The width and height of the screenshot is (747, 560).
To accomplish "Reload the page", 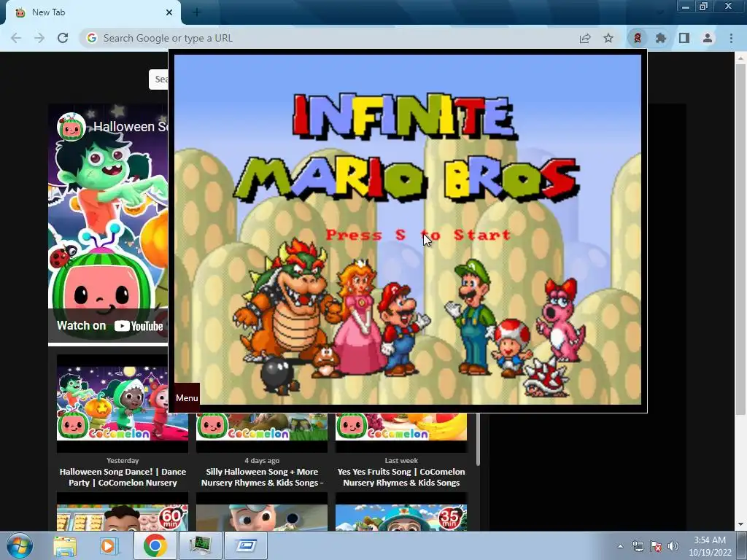I will tap(63, 38).
